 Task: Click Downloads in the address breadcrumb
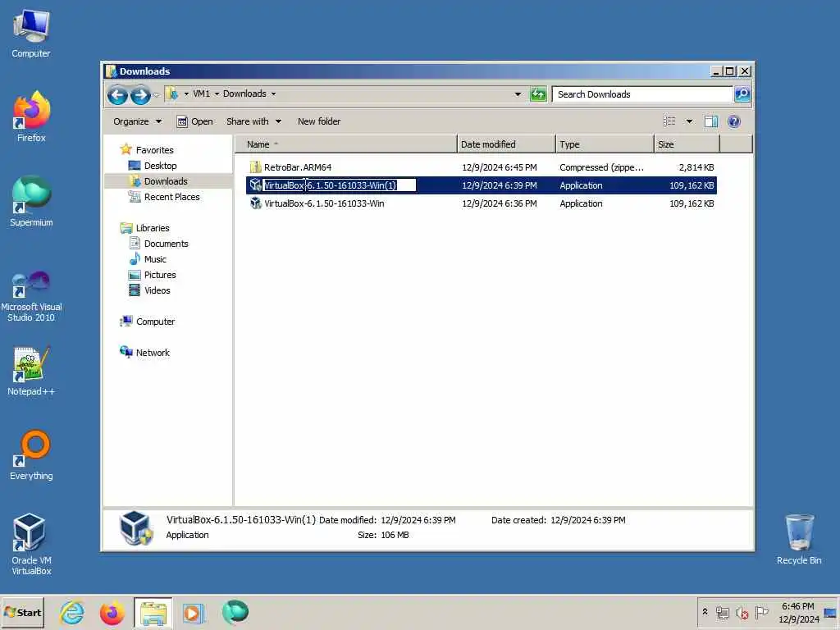point(244,94)
